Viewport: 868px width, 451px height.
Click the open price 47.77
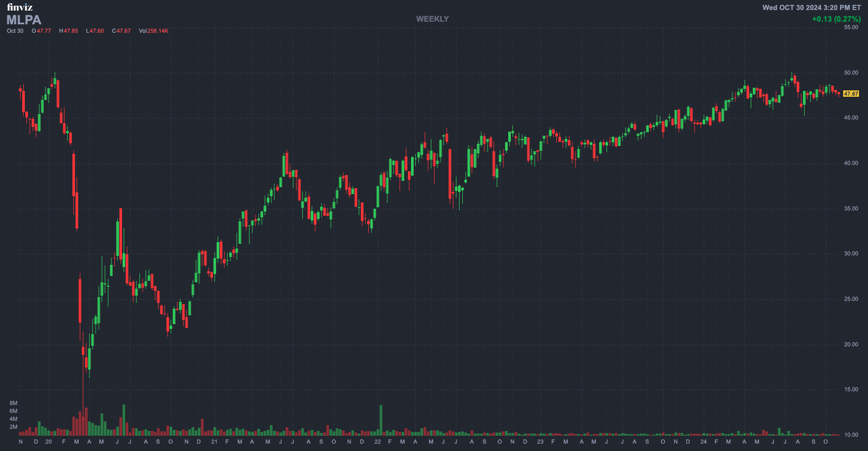(x=44, y=31)
